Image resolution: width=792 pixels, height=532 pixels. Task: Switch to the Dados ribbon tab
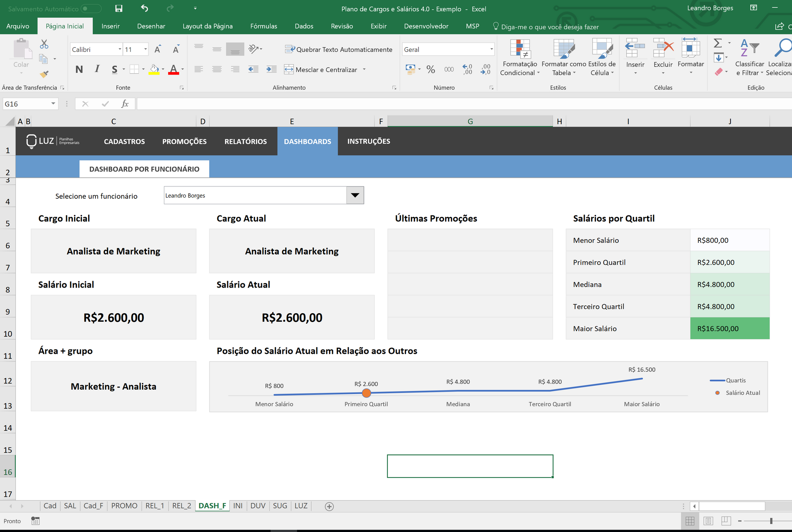[x=304, y=26]
